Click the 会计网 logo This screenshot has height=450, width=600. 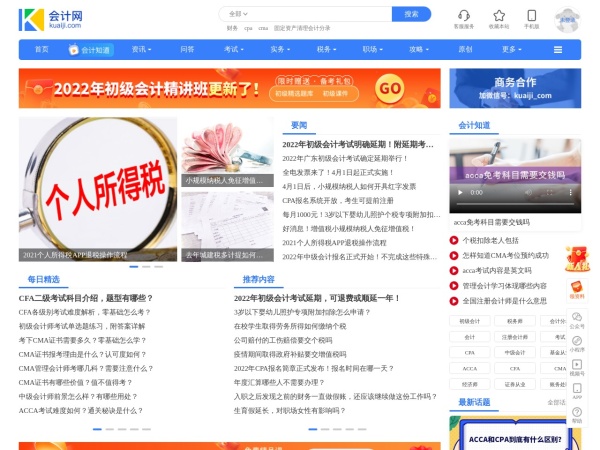[51, 19]
